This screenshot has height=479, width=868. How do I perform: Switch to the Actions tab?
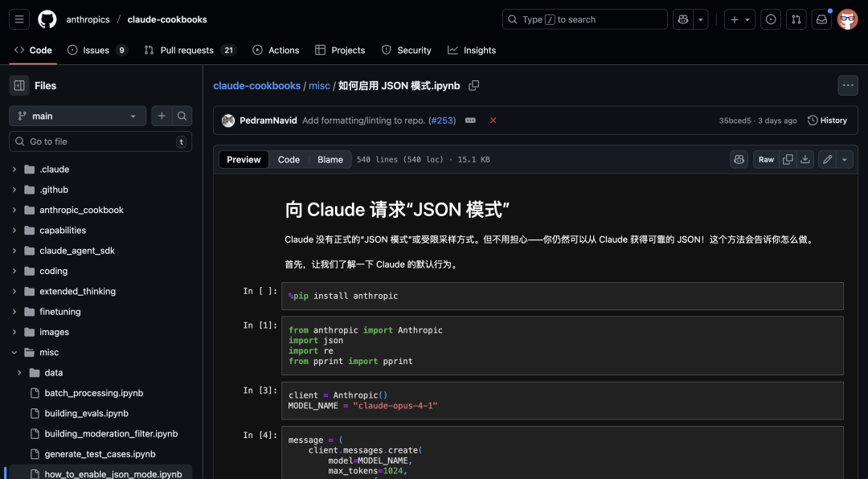click(x=276, y=50)
